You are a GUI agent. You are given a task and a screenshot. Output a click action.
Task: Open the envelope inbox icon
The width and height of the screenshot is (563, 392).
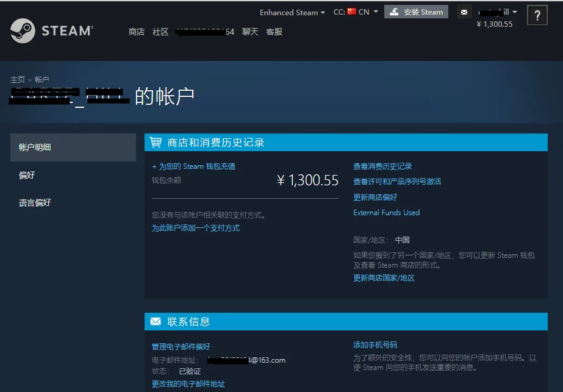click(x=464, y=12)
